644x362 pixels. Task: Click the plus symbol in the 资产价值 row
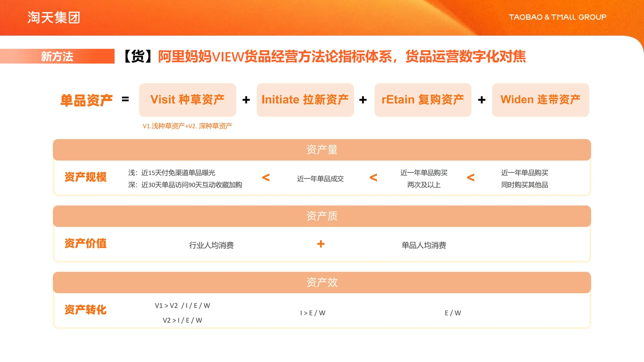tap(321, 244)
